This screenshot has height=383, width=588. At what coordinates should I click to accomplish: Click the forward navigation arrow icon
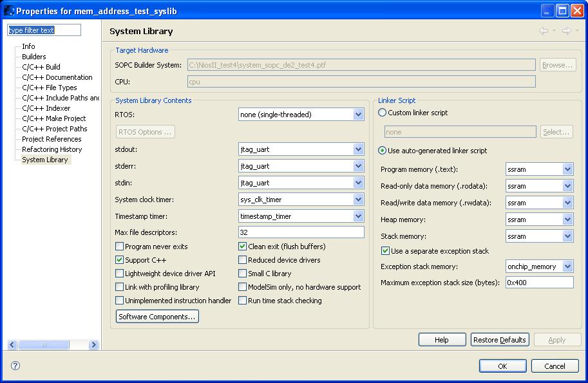pyautogui.click(x=566, y=31)
